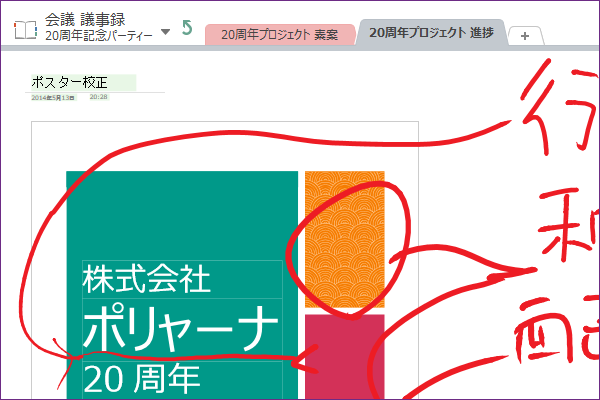Viewport: 600px width, 400px height.
Task: Select the 20周年プロジェクト 進捗 section tab
Action: click(x=432, y=33)
